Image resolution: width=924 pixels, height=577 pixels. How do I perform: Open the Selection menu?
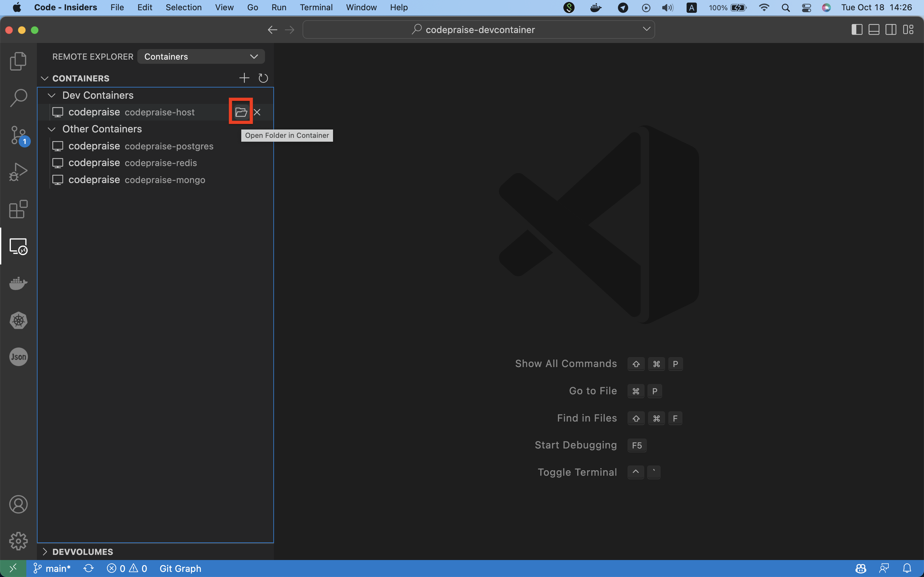(183, 7)
